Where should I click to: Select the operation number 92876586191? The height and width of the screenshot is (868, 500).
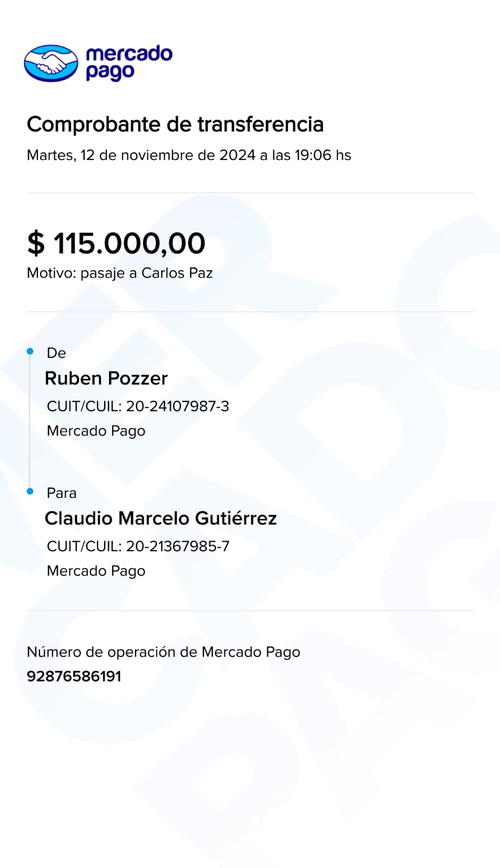(74, 676)
